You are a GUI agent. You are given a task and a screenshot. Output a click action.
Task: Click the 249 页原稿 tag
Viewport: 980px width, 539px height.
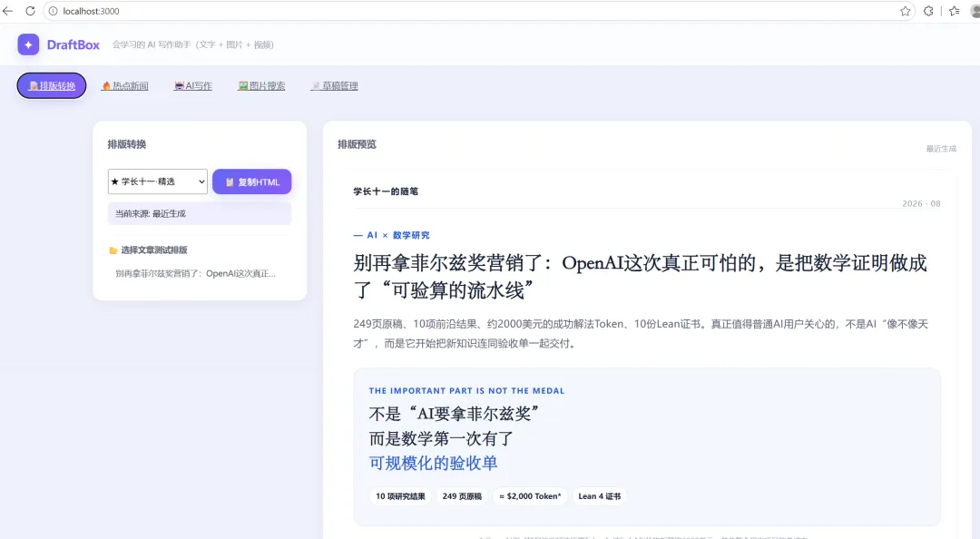point(462,496)
